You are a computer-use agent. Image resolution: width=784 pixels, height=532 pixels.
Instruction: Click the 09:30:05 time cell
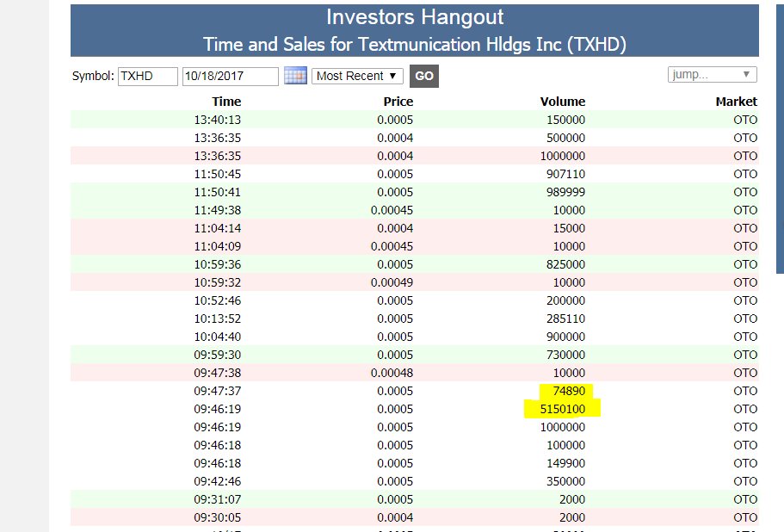click(218, 517)
